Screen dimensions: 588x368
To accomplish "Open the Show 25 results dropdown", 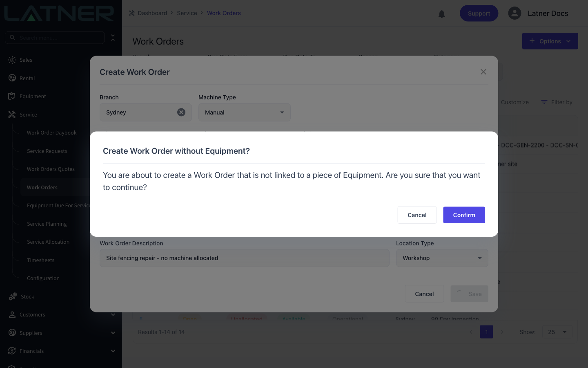I will [557, 332].
